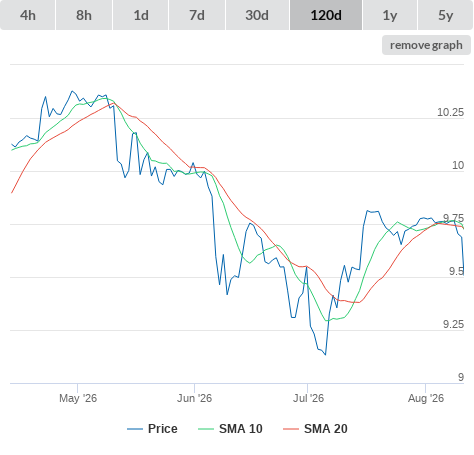
Task: Show the 30d price history
Action: [x=257, y=15]
